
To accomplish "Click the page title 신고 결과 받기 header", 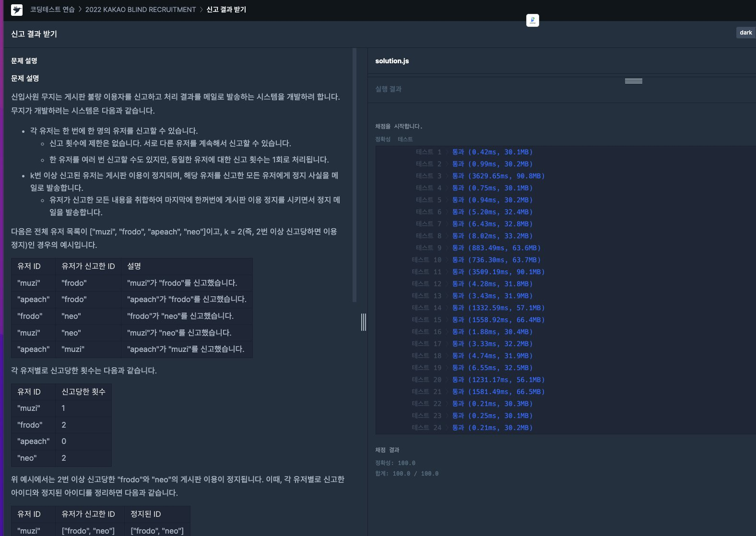I will (34, 34).
